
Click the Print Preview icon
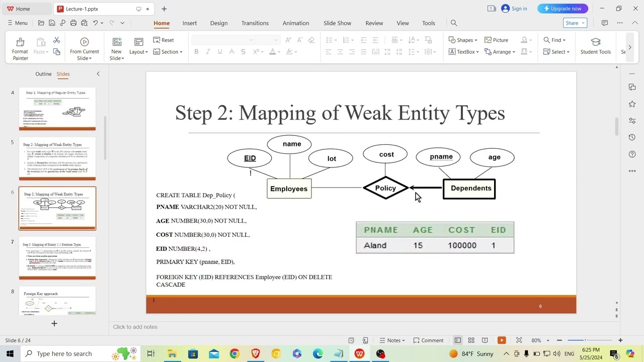pyautogui.click(x=84, y=23)
